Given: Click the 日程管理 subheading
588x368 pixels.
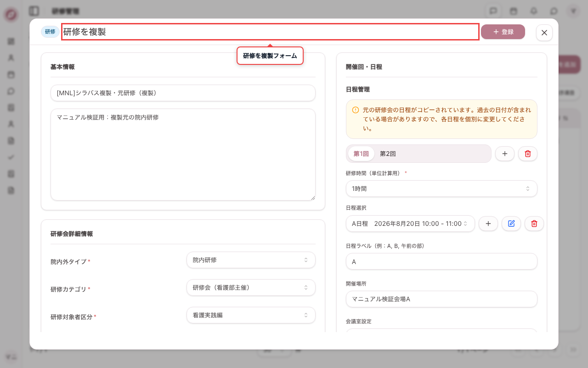Looking at the screenshot, I should (358, 89).
